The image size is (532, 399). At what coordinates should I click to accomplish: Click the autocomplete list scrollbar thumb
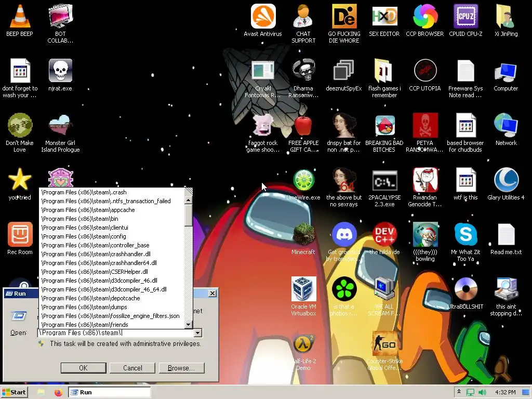tap(188, 215)
